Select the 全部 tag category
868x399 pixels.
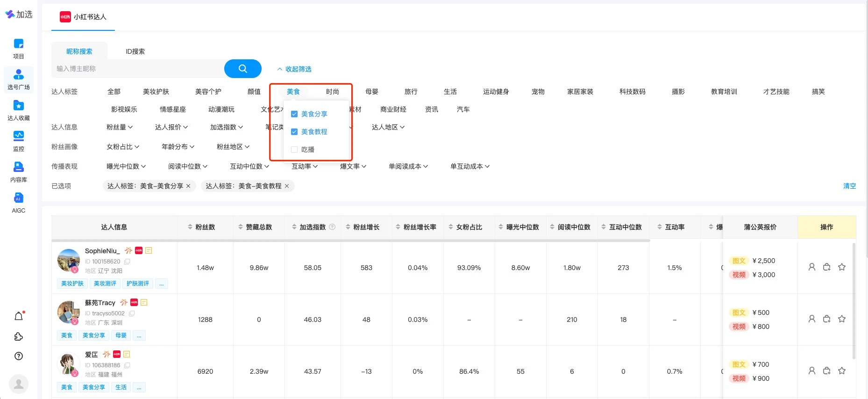114,92
